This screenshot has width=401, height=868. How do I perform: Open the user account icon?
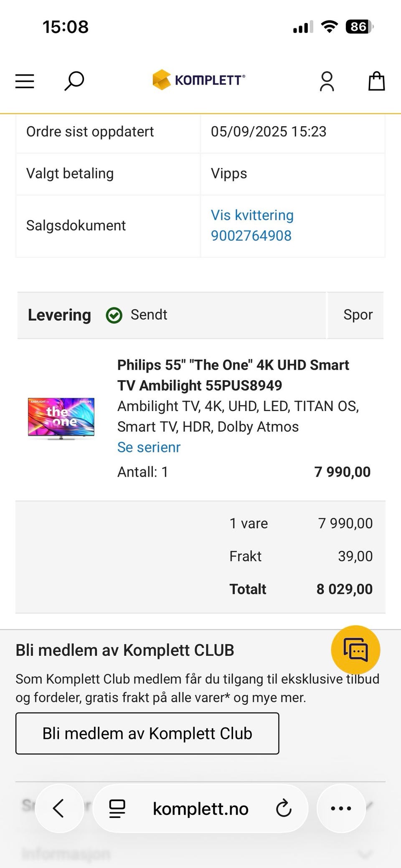327,81
